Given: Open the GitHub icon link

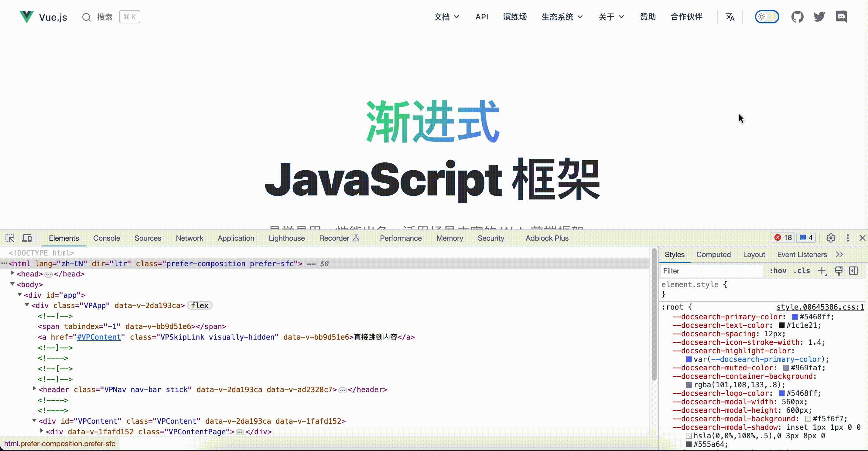Looking at the screenshot, I should click(x=797, y=17).
